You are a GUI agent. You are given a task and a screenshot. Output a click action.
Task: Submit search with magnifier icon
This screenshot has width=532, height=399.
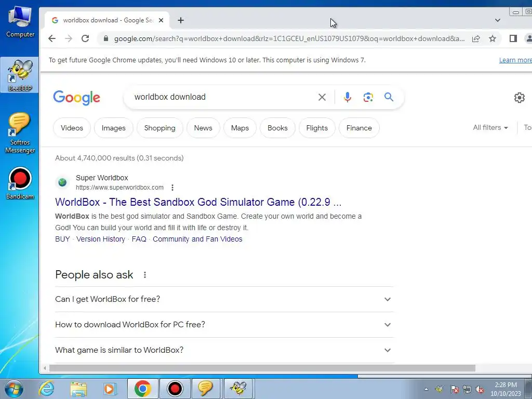tap(389, 97)
